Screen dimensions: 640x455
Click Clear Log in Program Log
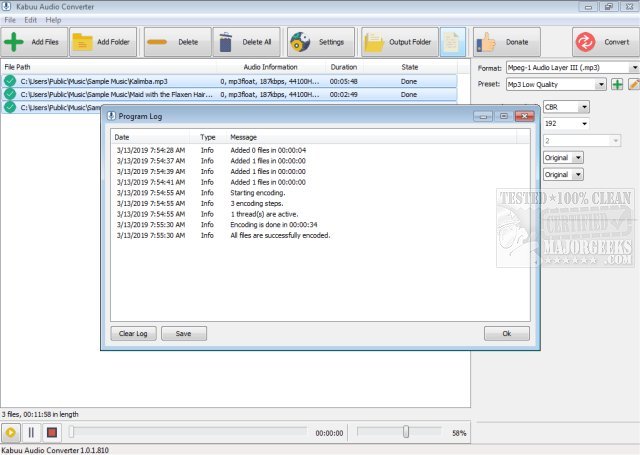coord(133,333)
